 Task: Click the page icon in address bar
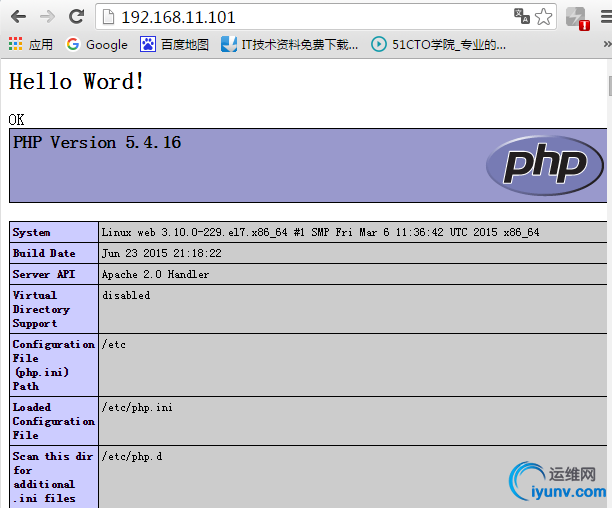click(108, 17)
